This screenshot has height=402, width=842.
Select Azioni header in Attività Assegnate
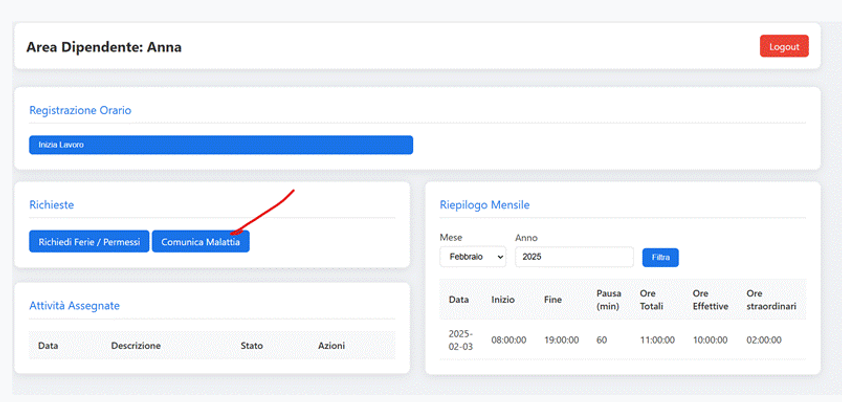331,346
